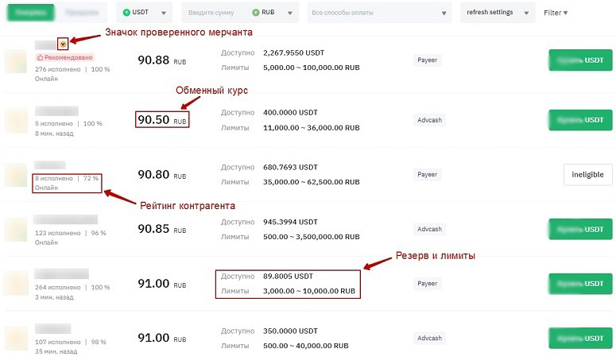Open the refresh settings dropdown

click(498, 14)
